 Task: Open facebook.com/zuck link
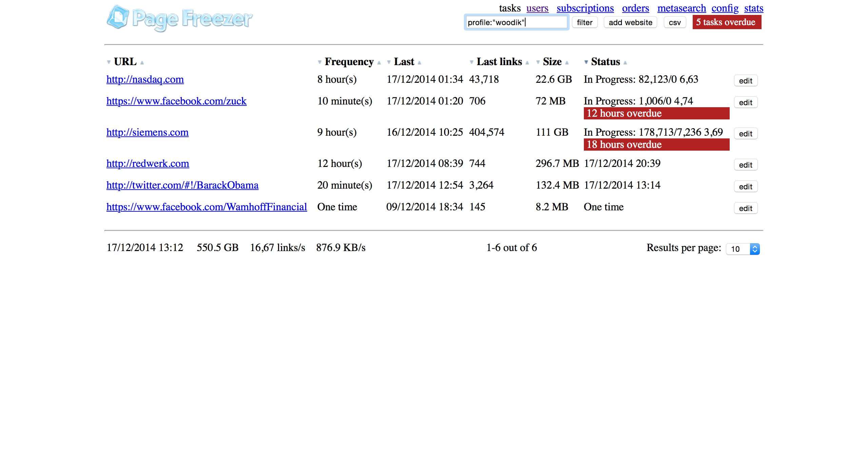tap(176, 101)
